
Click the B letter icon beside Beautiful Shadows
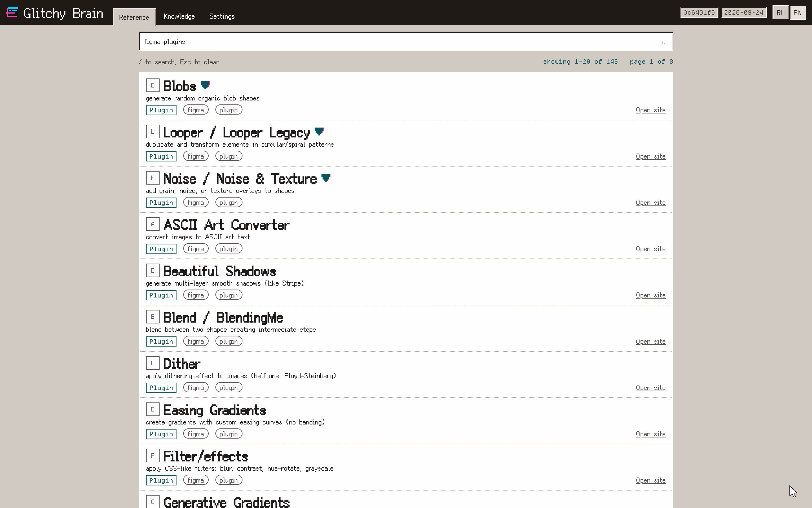pyautogui.click(x=153, y=270)
